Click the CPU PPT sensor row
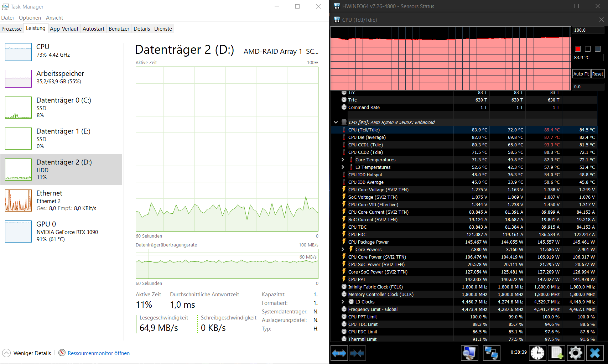Viewport: 608px width, 364px height. click(x=464, y=279)
